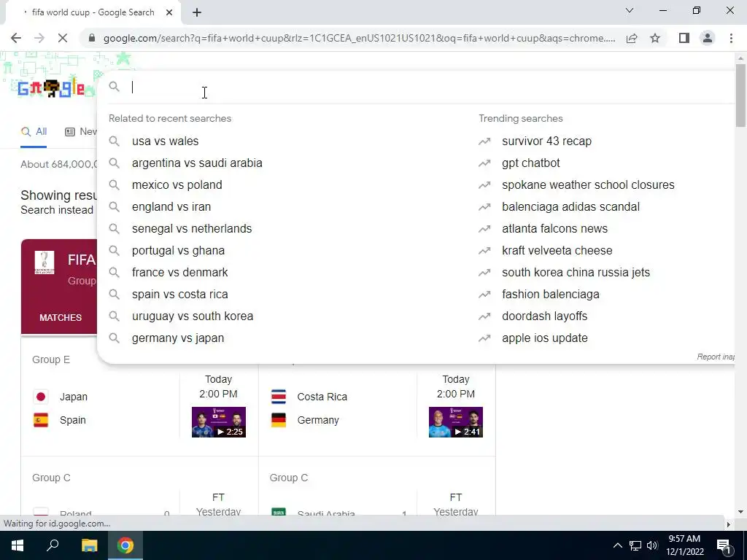Open the taskbar clock showing 9:57 AM
Image resolution: width=747 pixels, height=560 pixels.
click(684, 545)
